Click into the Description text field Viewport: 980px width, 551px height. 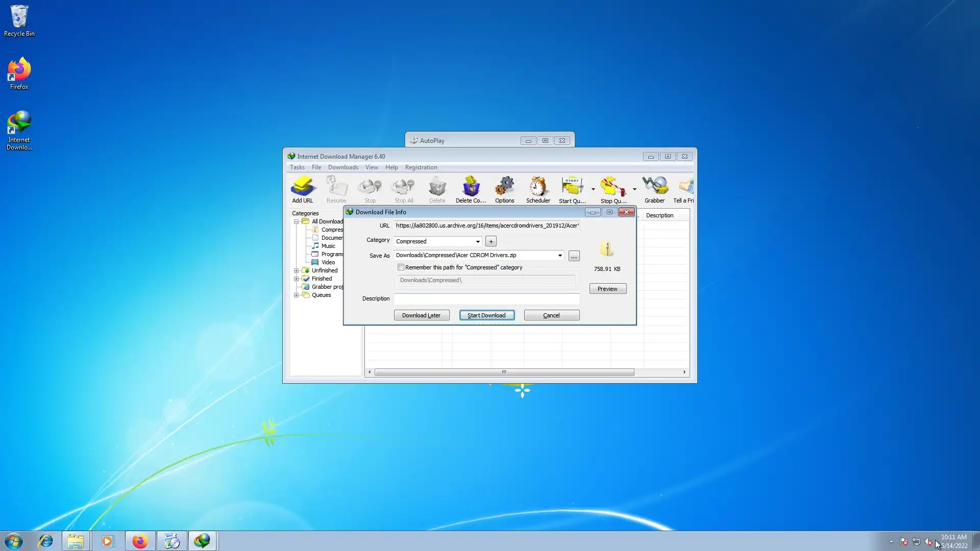(486, 299)
